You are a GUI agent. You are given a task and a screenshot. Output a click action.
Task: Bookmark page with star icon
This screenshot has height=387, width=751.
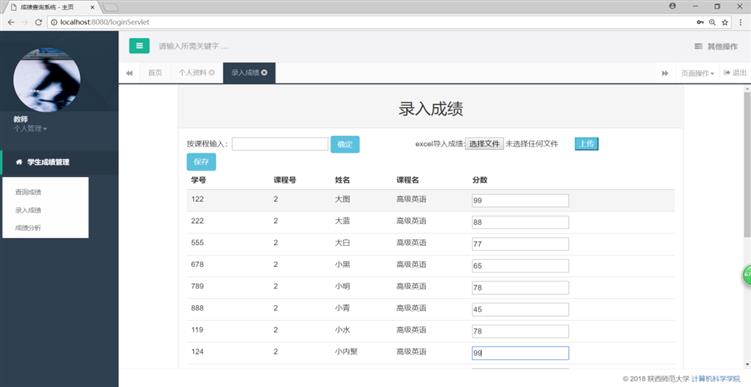point(725,23)
